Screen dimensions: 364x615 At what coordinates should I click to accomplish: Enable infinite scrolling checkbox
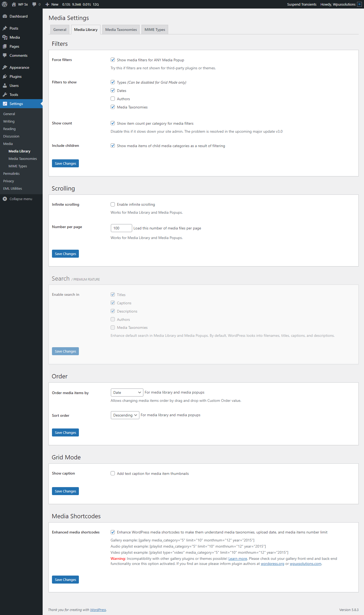coord(113,204)
